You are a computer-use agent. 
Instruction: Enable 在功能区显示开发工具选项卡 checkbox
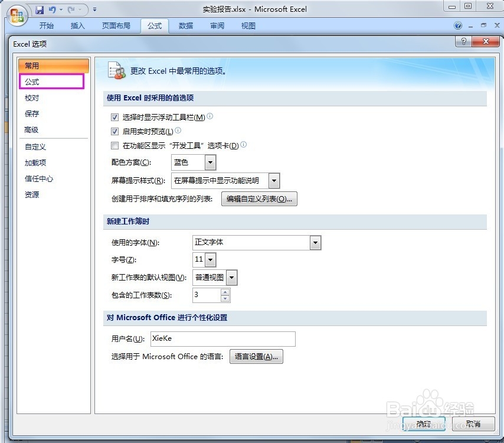pyautogui.click(x=114, y=146)
